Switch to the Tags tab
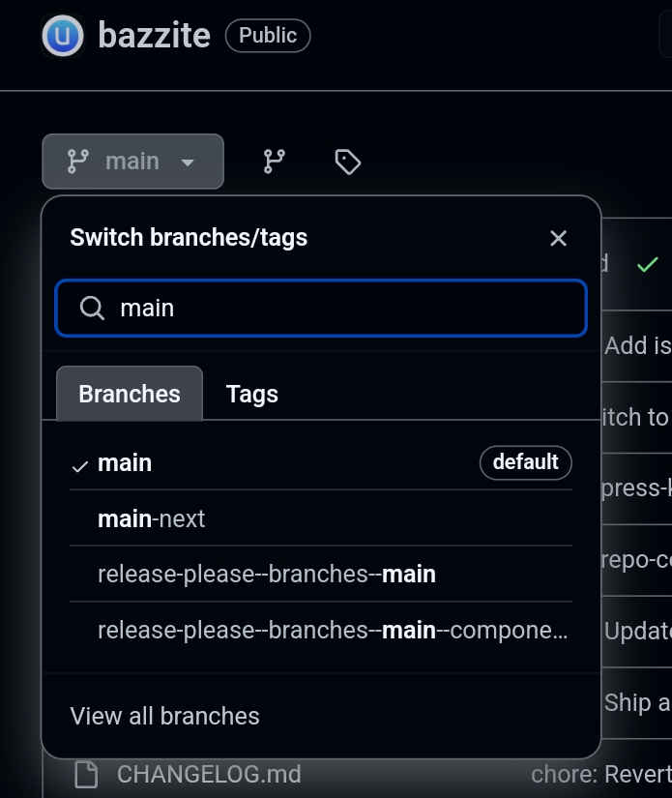The image size is (672, 798). [251, 394]
